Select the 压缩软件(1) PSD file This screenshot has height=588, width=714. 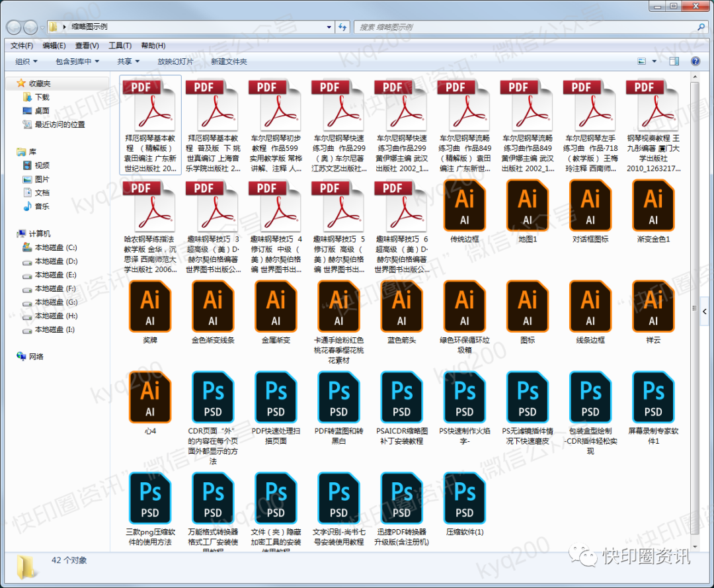click(x=465, y=505)
